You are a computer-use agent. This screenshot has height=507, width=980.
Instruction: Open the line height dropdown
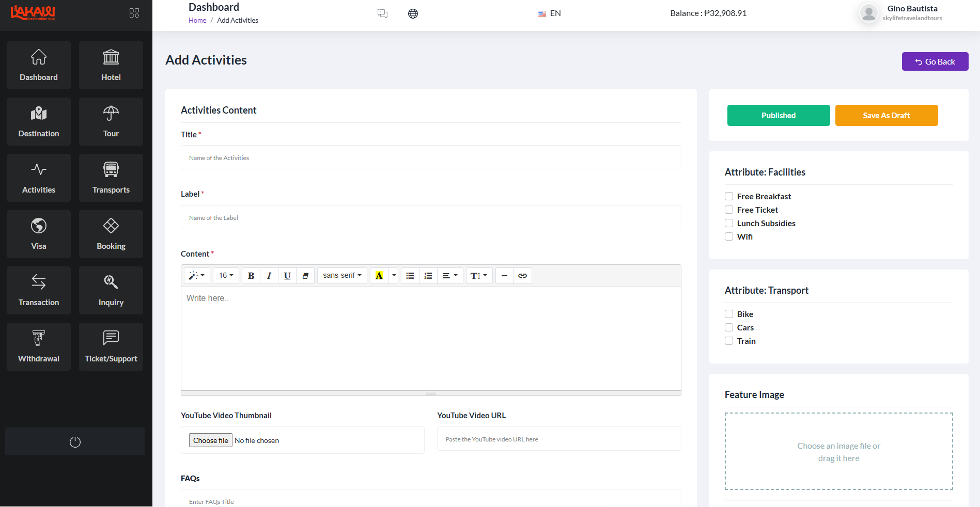479,276
